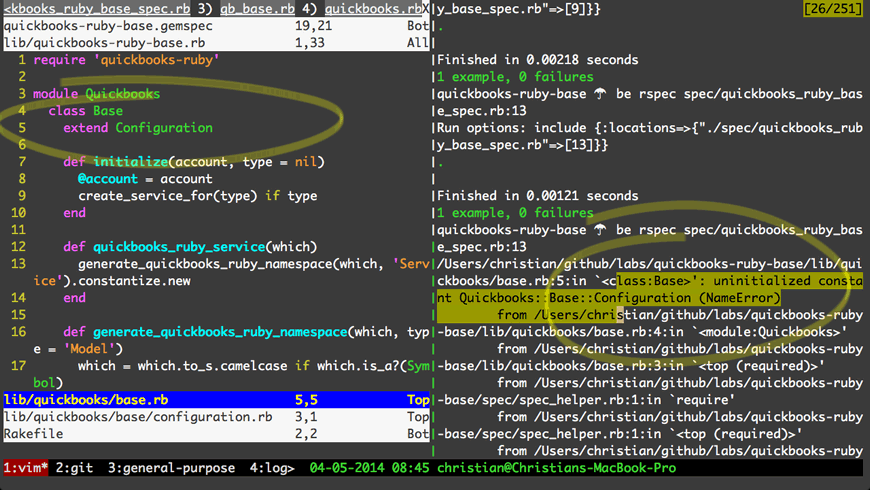This screenshot has width=870, height=490.
Task: Click the end on line 14
Action: coord(74,297)
